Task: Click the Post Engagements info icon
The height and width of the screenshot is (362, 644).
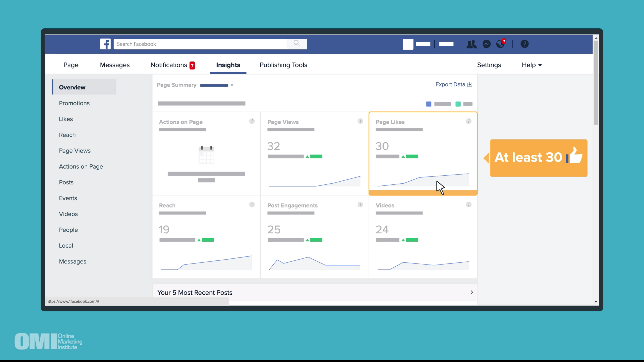Action: point(360,204)
